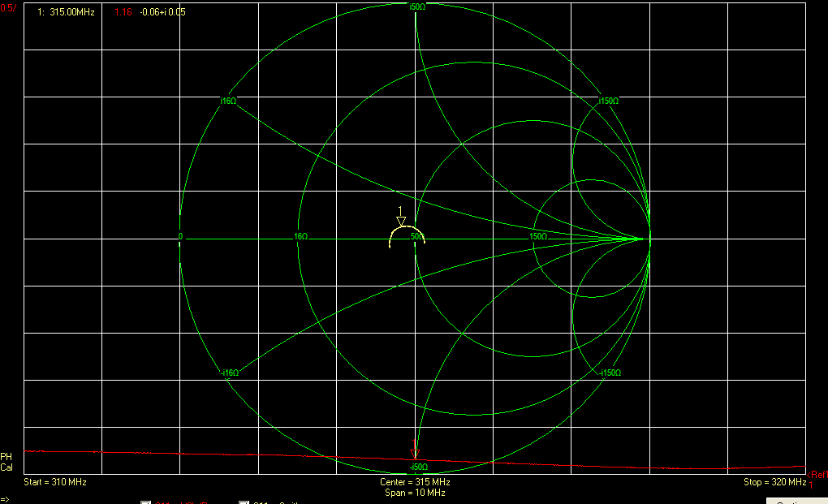Click the red marker value 1.16
This screenshot has width=828, height=504.
[123, 12]
